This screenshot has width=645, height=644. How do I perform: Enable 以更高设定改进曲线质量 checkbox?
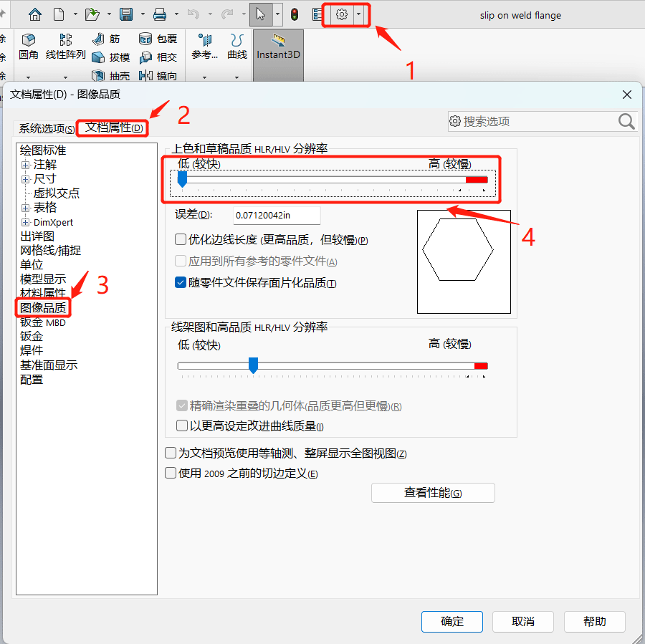point(182,426)
